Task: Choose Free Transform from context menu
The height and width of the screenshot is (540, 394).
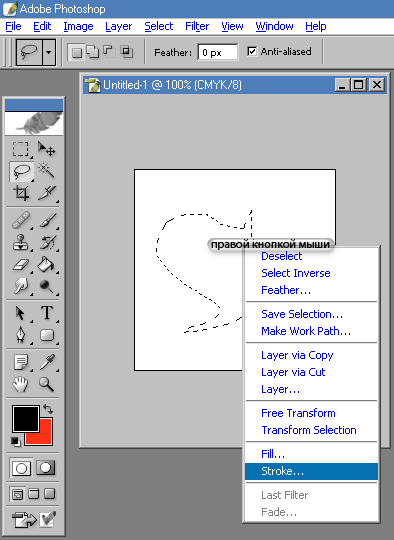Action: pos(311,413)
